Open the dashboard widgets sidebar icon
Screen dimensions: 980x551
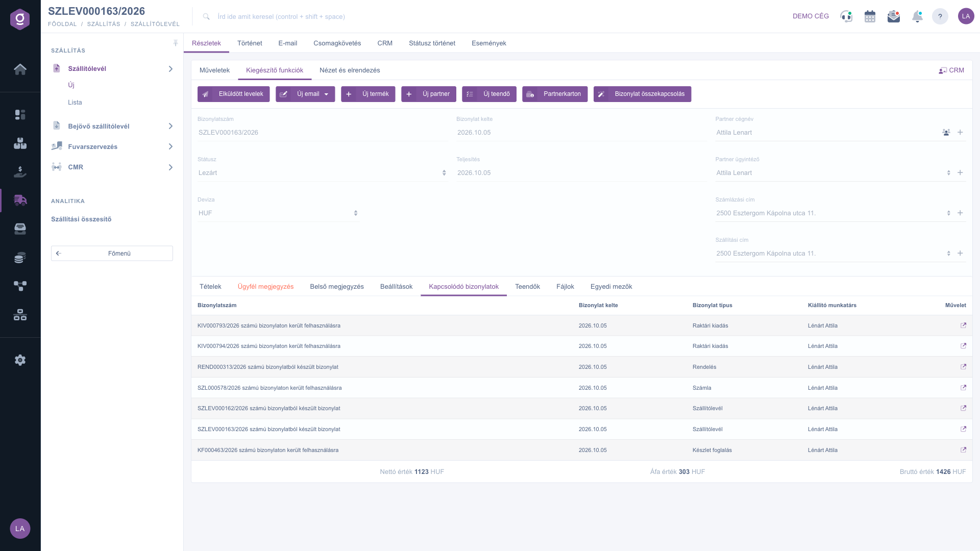tap(20, 115)
